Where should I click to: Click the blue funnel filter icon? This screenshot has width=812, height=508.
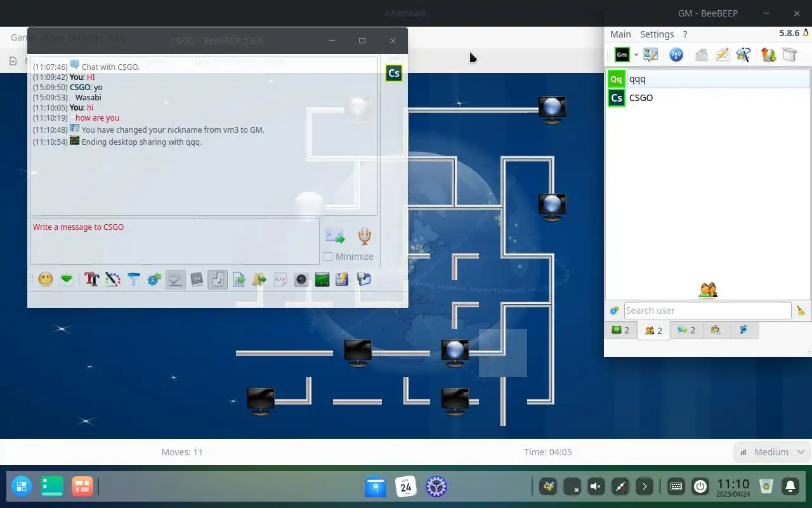[x=133, y=279]
